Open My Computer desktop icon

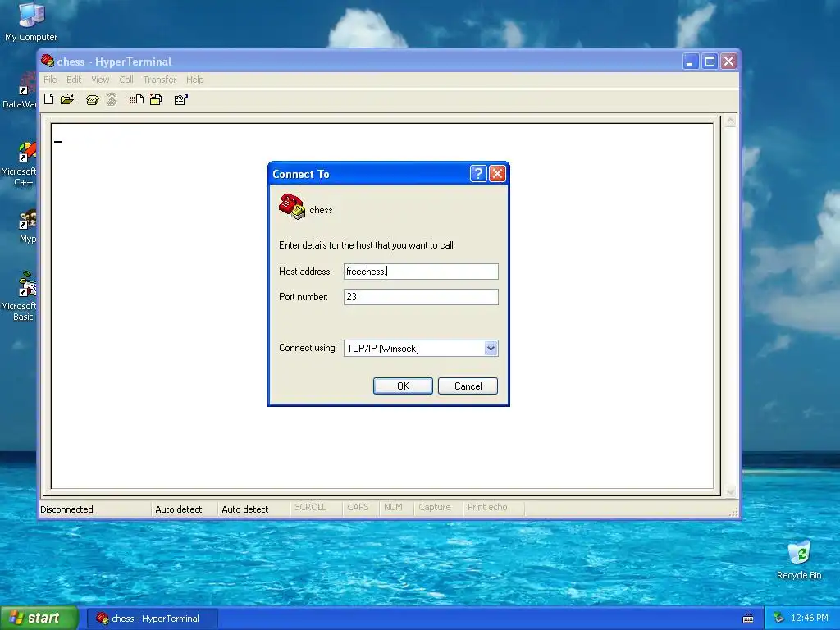(x=31, y=22)
